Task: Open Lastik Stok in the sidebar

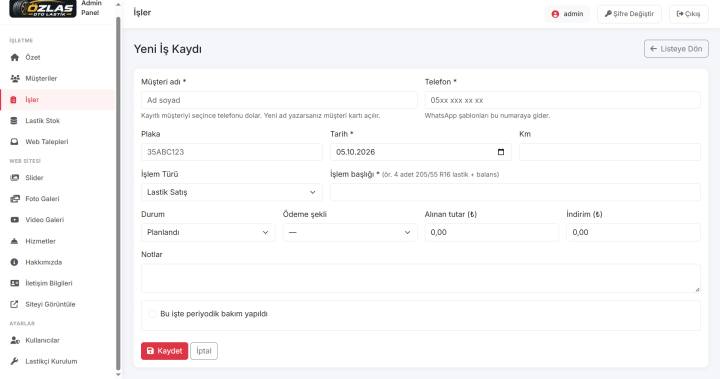Action: coord(57,121)
